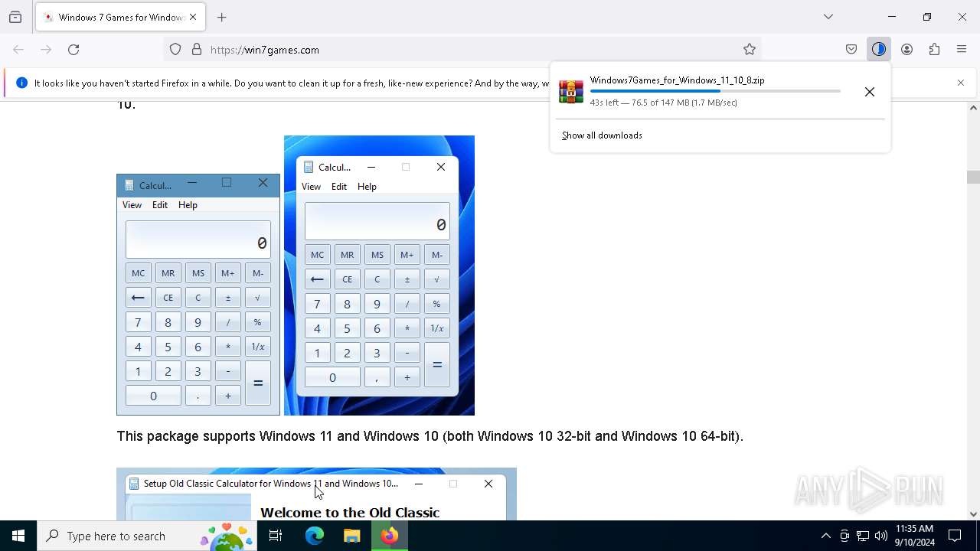Click the left calculator screenshot image
This screenshot has height=551, width=980.
pos(198,295)
